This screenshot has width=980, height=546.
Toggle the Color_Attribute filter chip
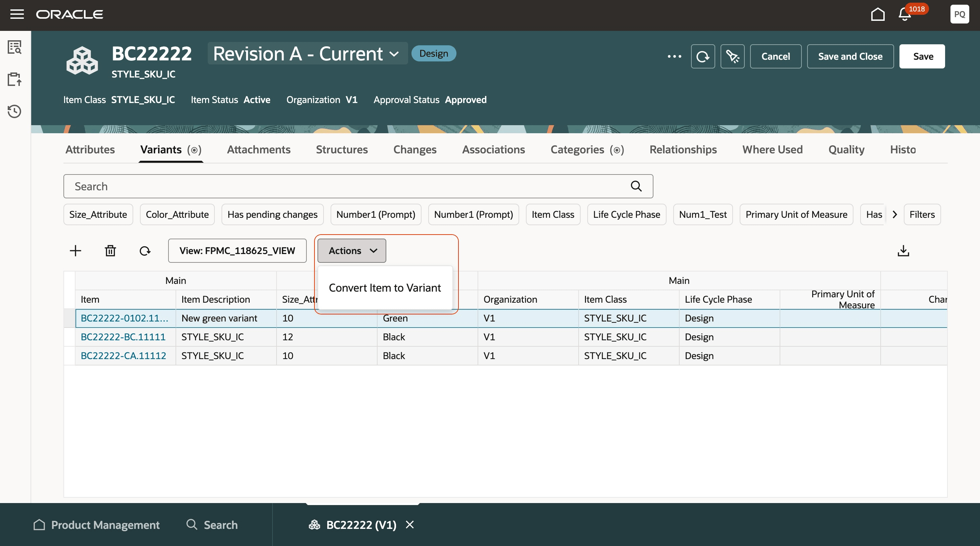point(177,214)
